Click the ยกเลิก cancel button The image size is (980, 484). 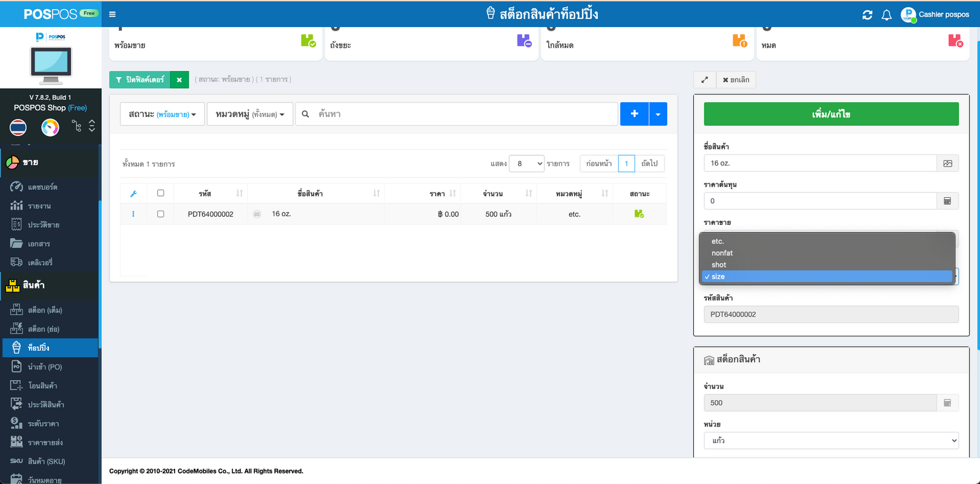pyautogui.click(x=736, y=80)
